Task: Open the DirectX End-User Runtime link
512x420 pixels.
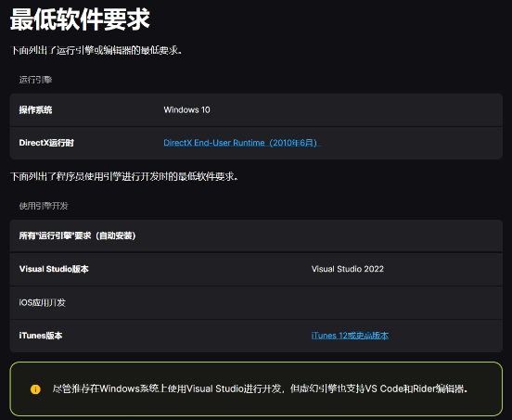Action: click(x=242, y=143)
